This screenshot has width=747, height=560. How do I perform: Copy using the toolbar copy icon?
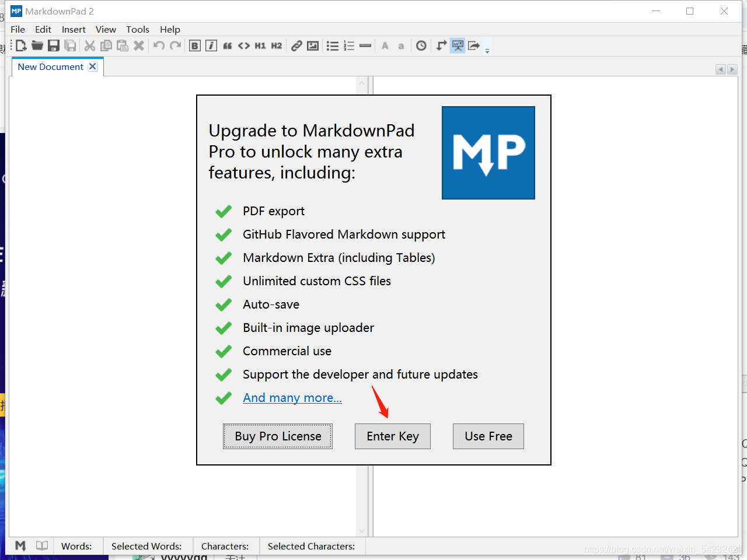pos(106,45)
